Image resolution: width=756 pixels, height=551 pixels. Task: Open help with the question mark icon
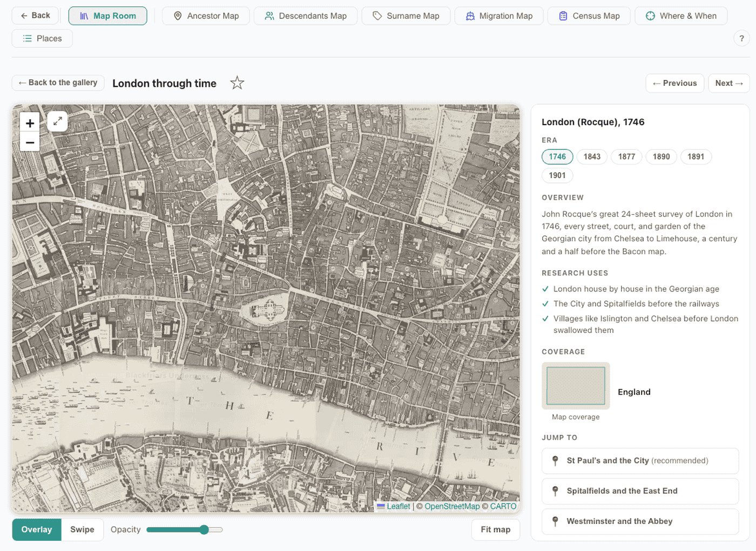point(741,38)
